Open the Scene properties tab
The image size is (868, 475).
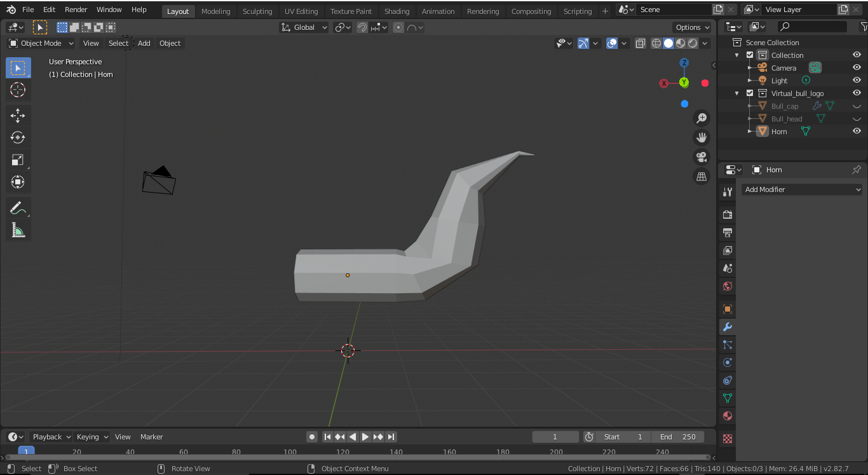[x=728, y=268]
